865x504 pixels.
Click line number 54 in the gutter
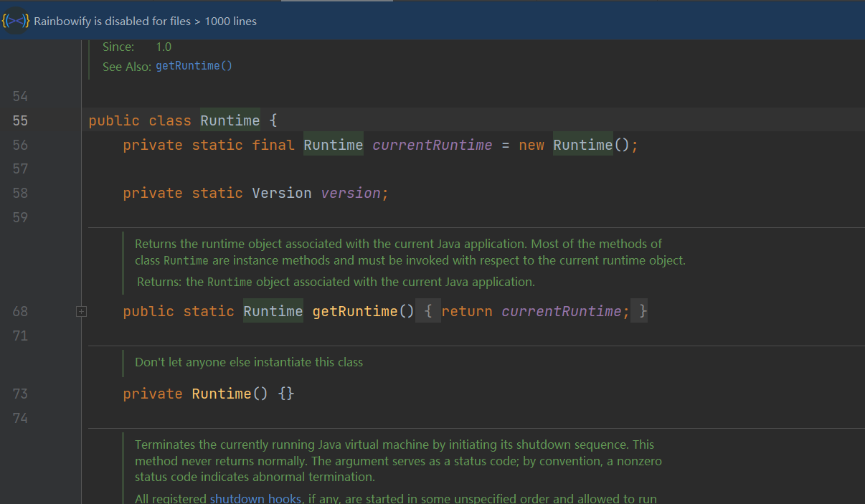[20, 97]
